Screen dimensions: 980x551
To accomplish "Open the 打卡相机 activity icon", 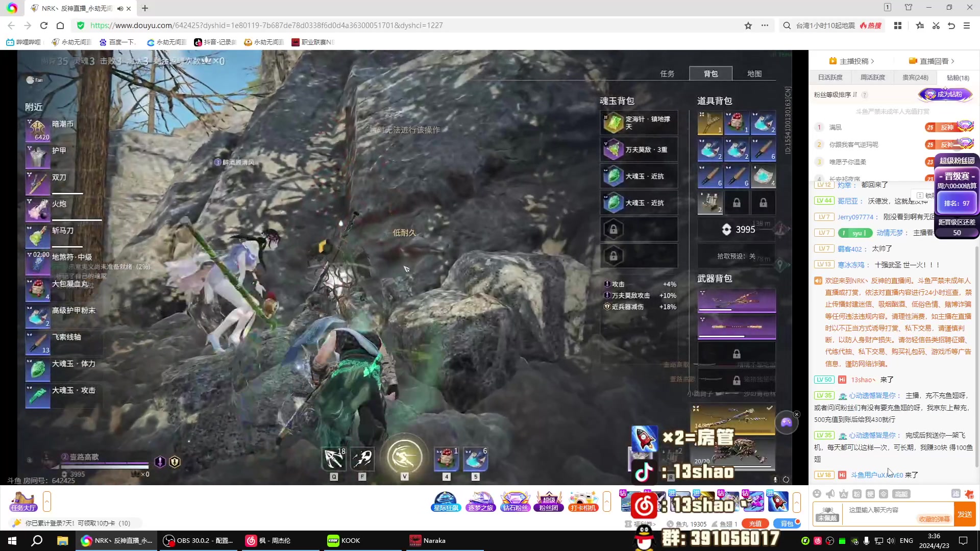I will tap(583, 502).
